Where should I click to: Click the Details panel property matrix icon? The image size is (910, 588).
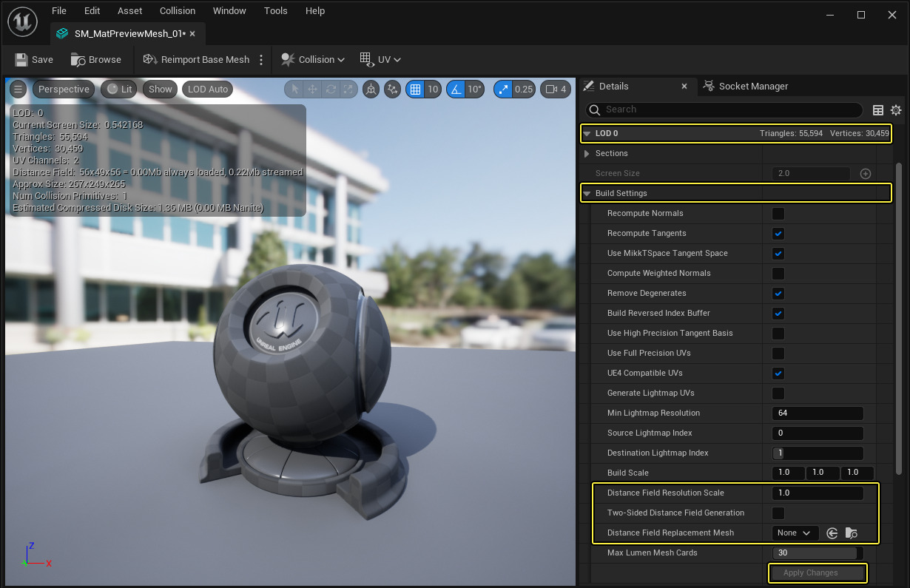click(878, 110)
